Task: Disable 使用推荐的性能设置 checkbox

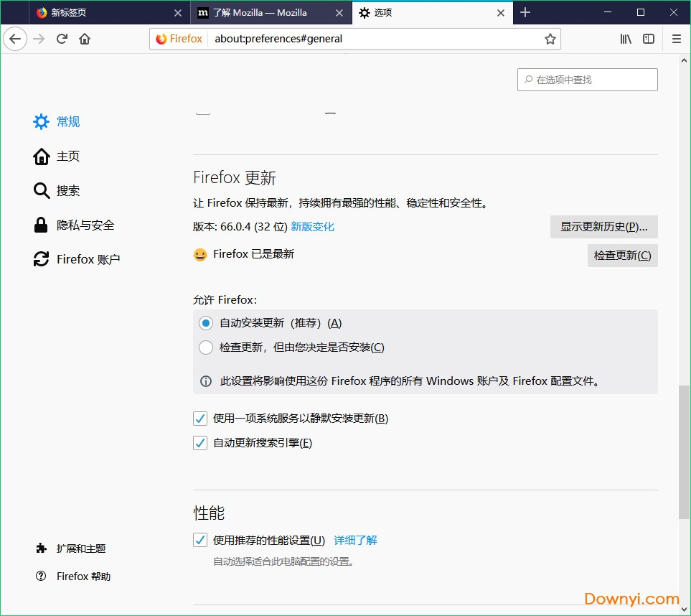Action: coord(200,540)
